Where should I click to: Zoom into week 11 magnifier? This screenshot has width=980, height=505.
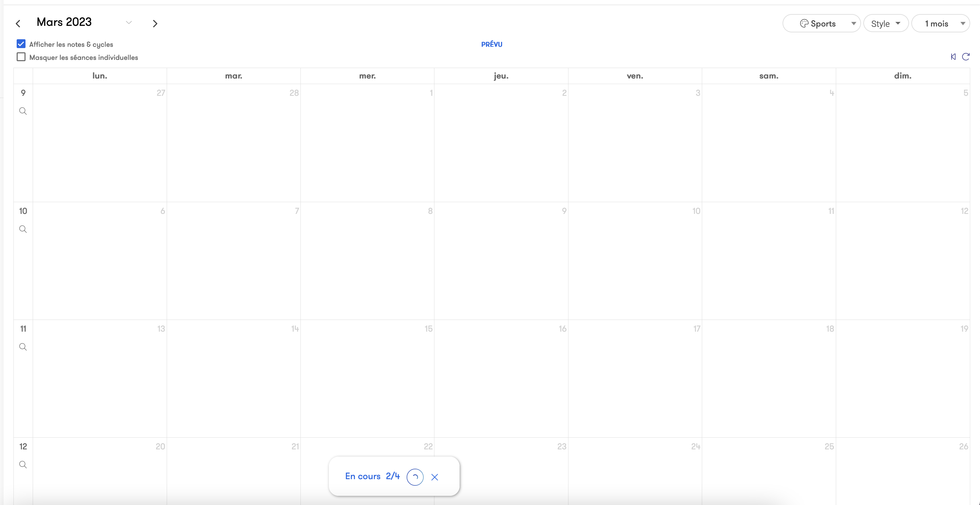click(x=23, y=347)
